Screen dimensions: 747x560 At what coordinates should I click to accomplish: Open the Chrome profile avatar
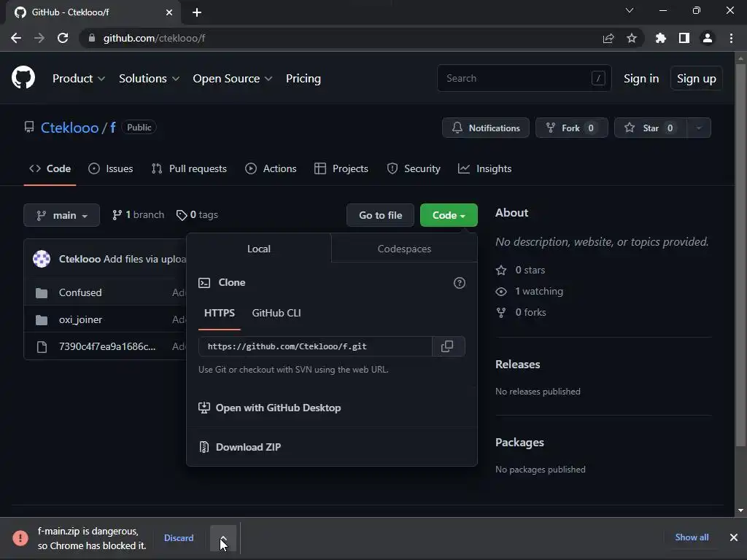point(708,38)
